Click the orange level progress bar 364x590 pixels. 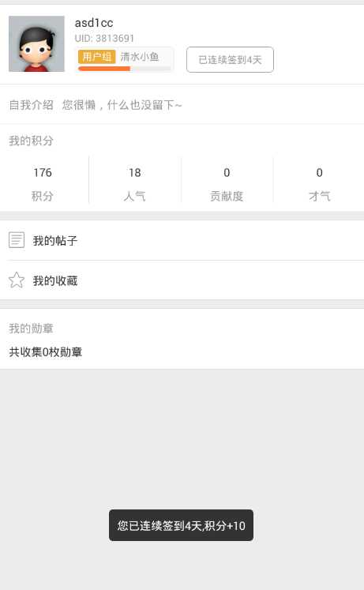pos(125,69)
